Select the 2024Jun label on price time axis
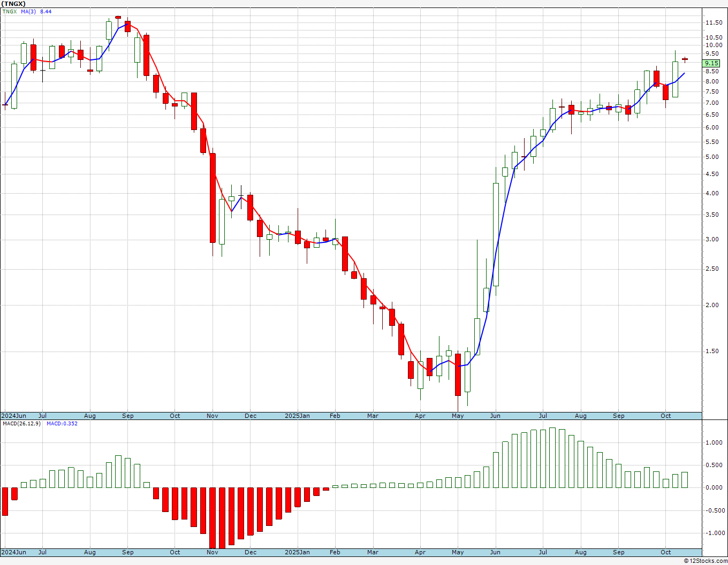Viewport: 728px width, 565px height. 13,416
